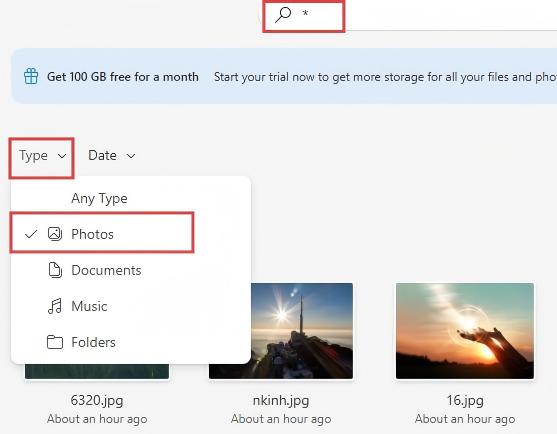Click the Folders icon in dropdown
This screenshot has height=434, width=557.
coord(55,342)
